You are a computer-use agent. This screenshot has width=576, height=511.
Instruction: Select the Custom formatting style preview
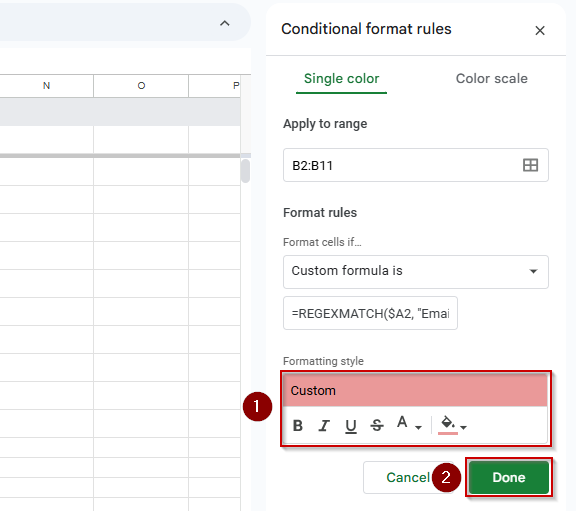pyautogui.click(x=415, y=391)
